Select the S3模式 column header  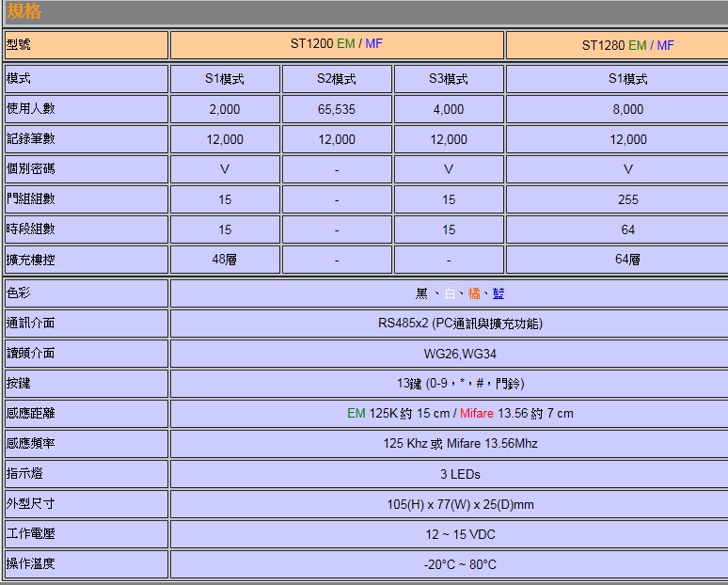pos(449,79)
